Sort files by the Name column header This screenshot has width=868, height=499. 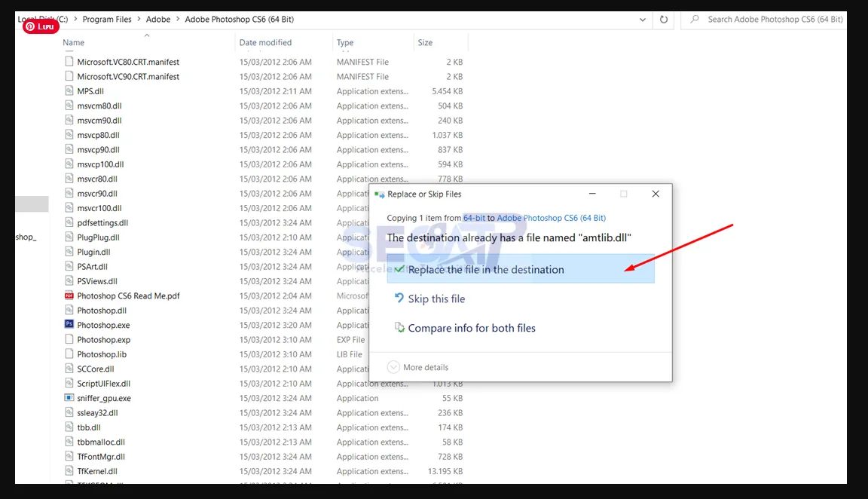pyautogui.click(x=74, y=43)
